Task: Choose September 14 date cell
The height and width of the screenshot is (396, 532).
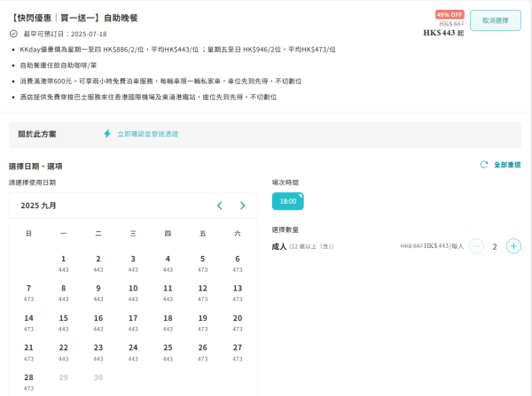Action: point(28,322)
